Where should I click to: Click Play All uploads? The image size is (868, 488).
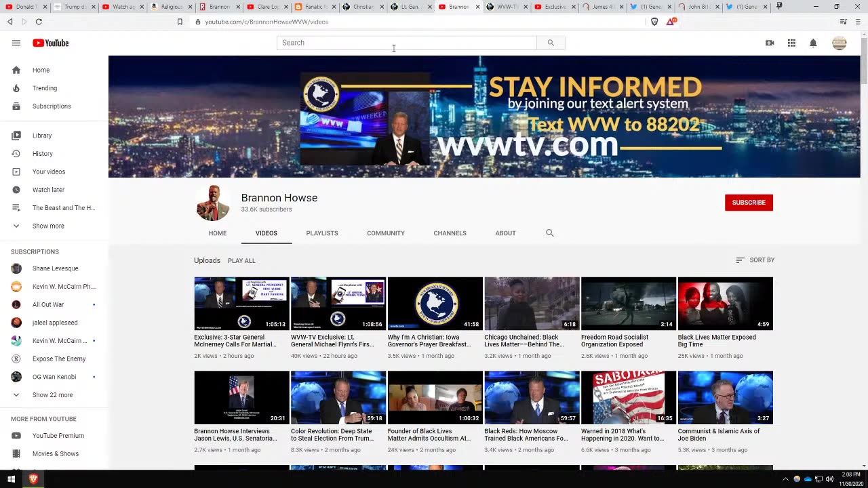point(241,261)
